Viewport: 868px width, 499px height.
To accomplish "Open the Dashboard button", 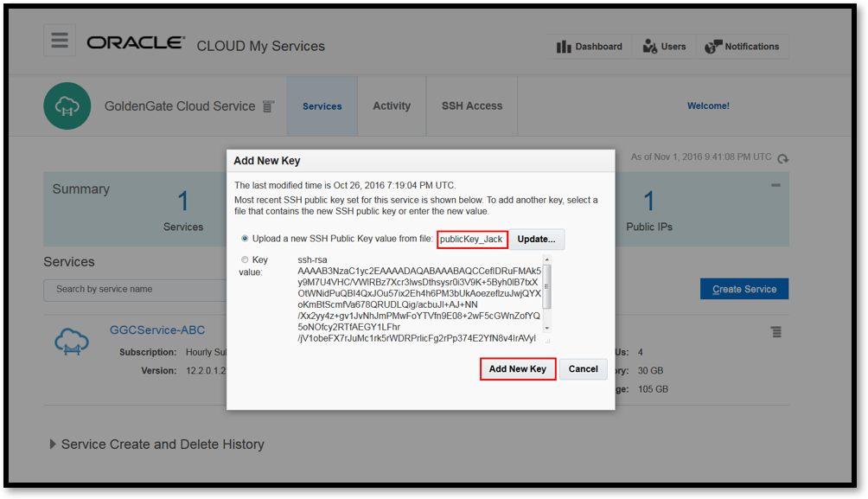I will point(590,47).
